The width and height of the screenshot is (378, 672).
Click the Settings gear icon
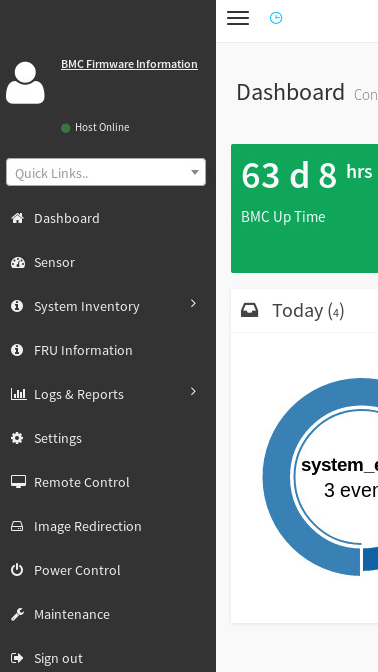pos(17,438)
